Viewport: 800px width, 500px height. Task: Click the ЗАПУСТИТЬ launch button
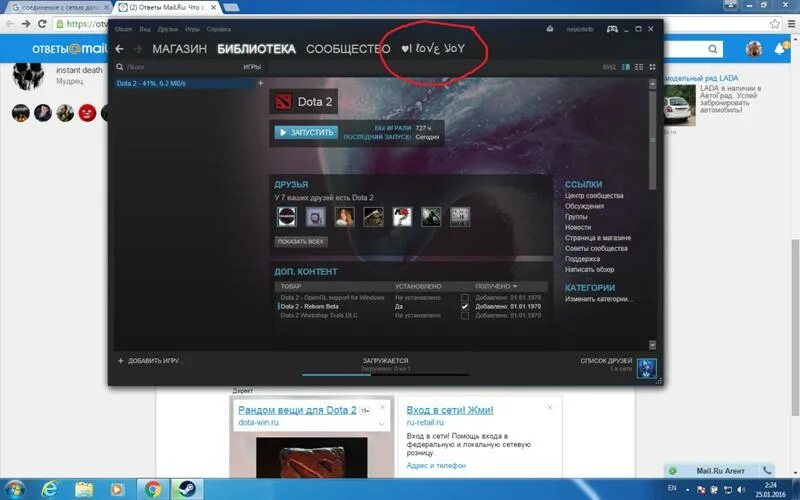[306, 133]
